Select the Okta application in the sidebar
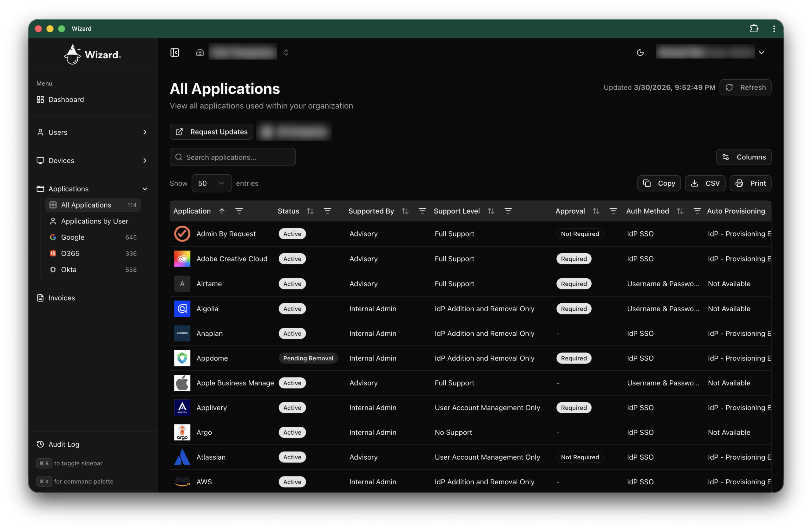The image size is (812, 530). tap(69, 269)
